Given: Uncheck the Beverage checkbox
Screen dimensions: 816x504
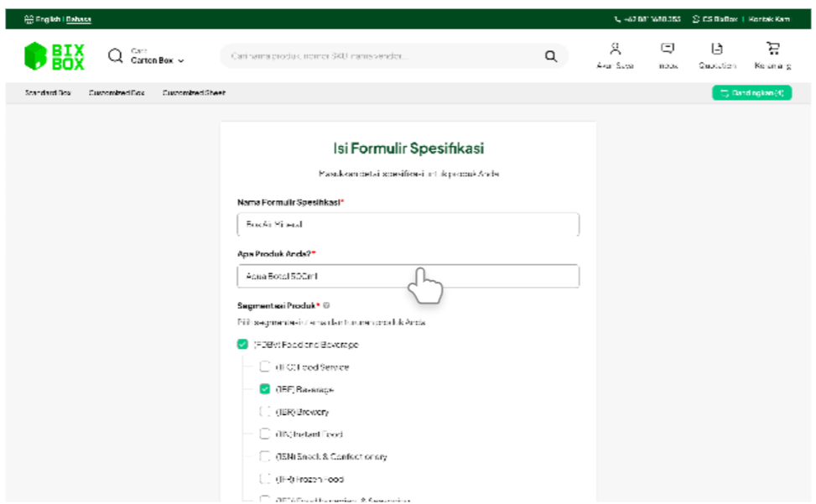Looking at the screenshot, I should tap(265, 389).
